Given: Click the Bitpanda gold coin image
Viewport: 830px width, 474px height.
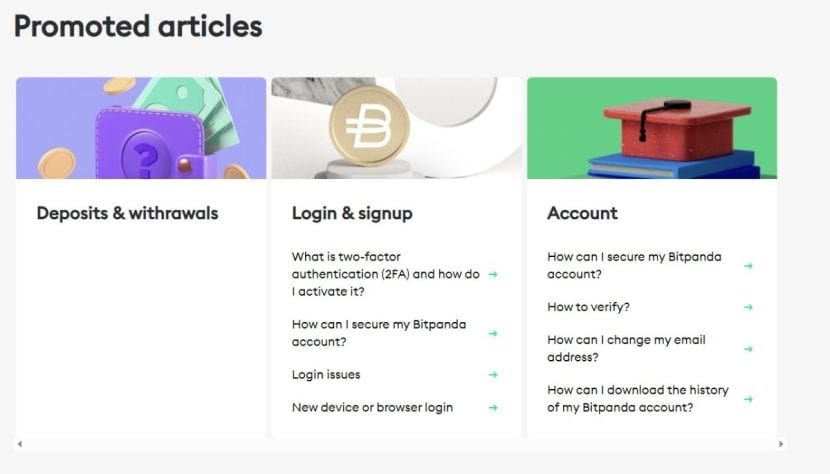Looking at the screenshot, I should pyautogui.click(x=369, y=127).
